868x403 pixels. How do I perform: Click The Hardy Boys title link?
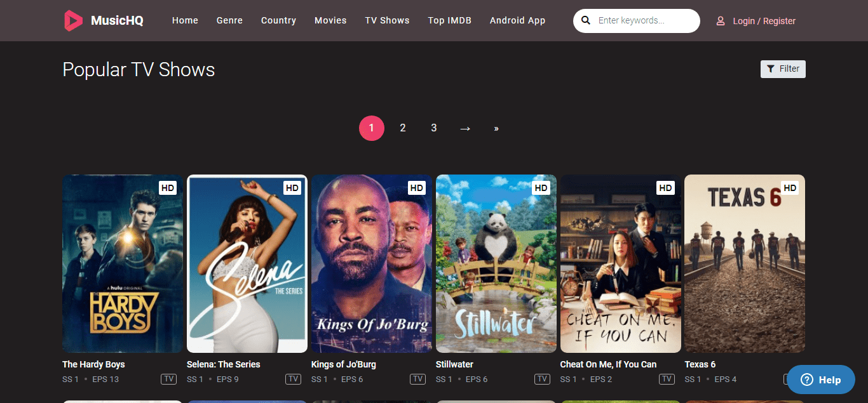[93, 364]
